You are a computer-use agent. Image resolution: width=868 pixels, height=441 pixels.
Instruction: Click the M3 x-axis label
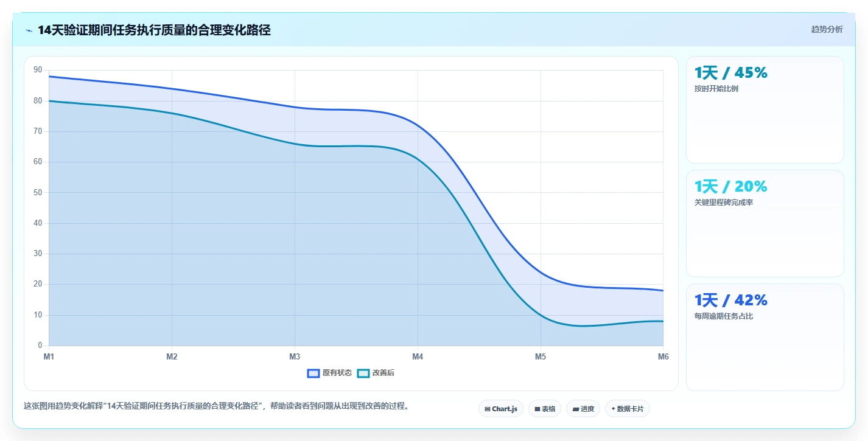295,357
